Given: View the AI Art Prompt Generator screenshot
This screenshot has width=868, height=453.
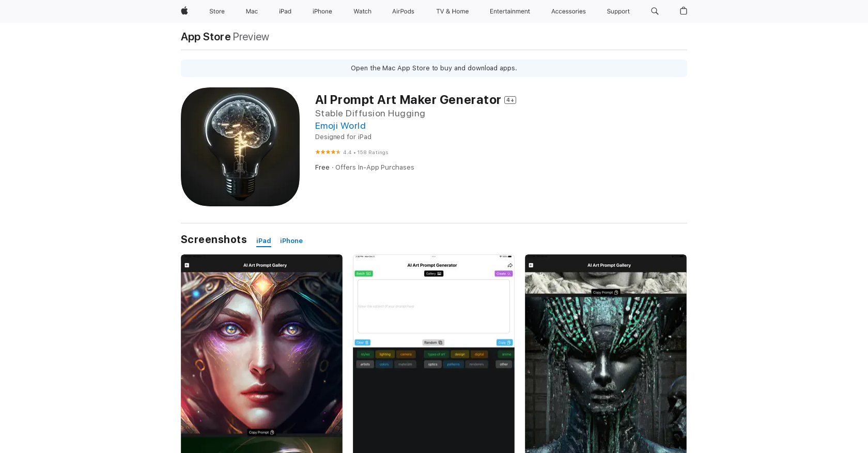Looking at the screenshot, I should tap(433, 354).
